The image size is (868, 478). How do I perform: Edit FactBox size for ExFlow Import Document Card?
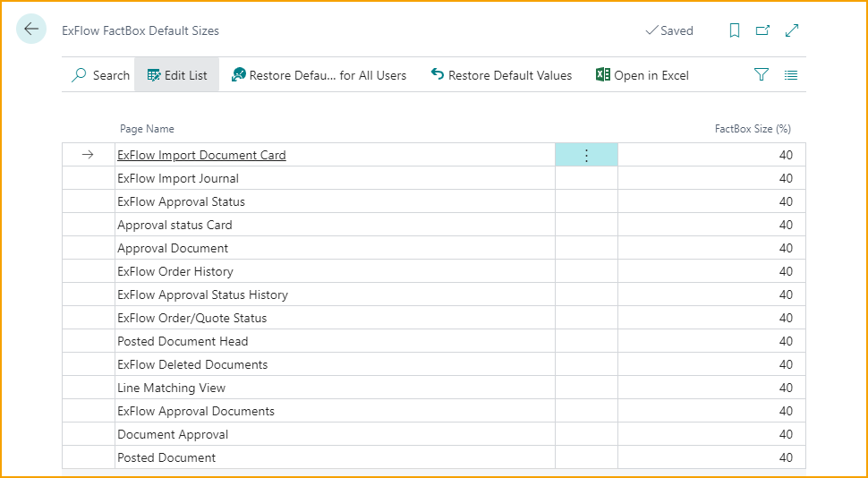[x=711, y=155]
